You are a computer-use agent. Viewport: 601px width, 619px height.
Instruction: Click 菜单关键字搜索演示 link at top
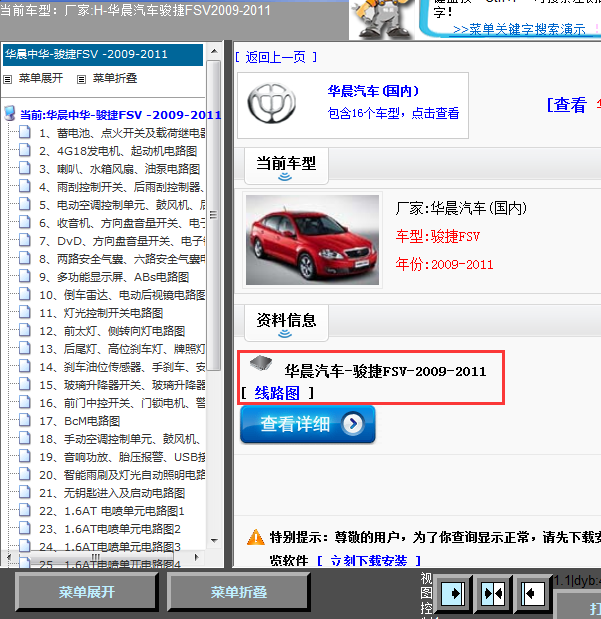point(519,30)
